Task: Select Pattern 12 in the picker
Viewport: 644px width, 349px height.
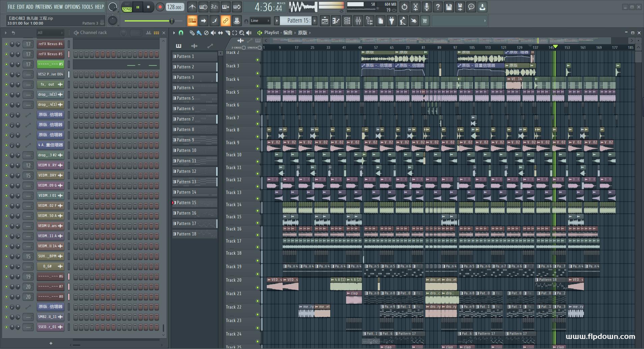Action: coord(195,171)
